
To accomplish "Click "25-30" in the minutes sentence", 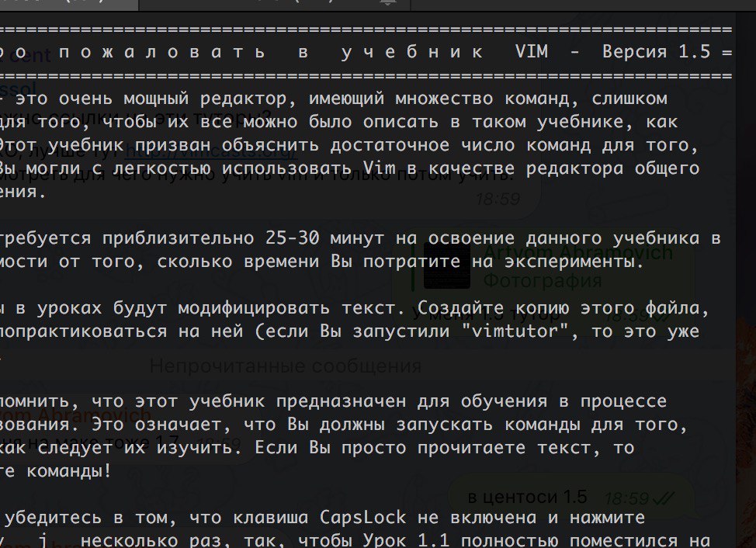I will coord(292,238).
